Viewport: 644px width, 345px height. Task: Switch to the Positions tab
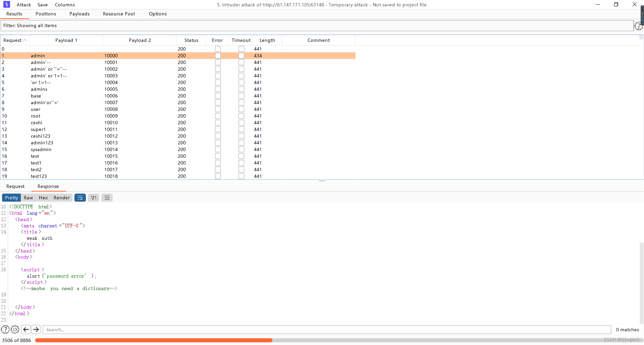[x=46, y=14]
